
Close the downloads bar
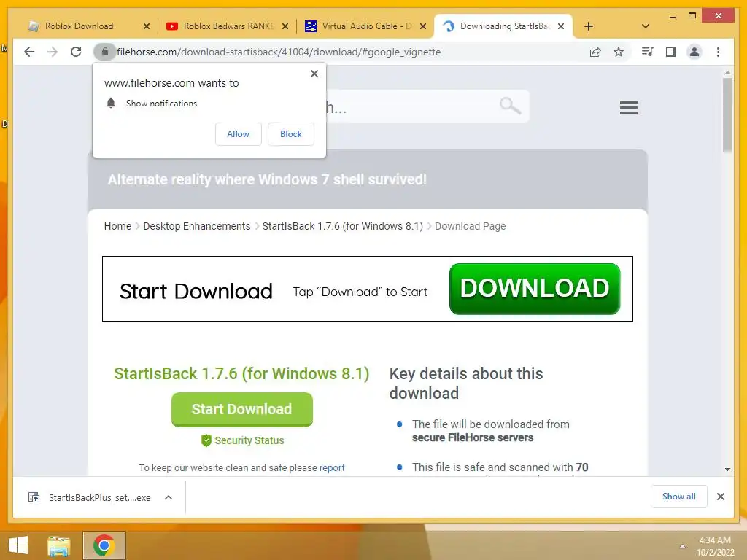click(x=721, y=497)
